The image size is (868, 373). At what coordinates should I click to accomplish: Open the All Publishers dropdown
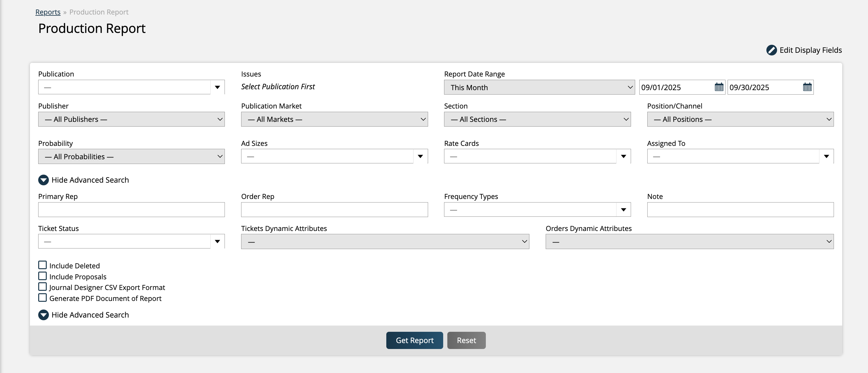click(132, 119)
